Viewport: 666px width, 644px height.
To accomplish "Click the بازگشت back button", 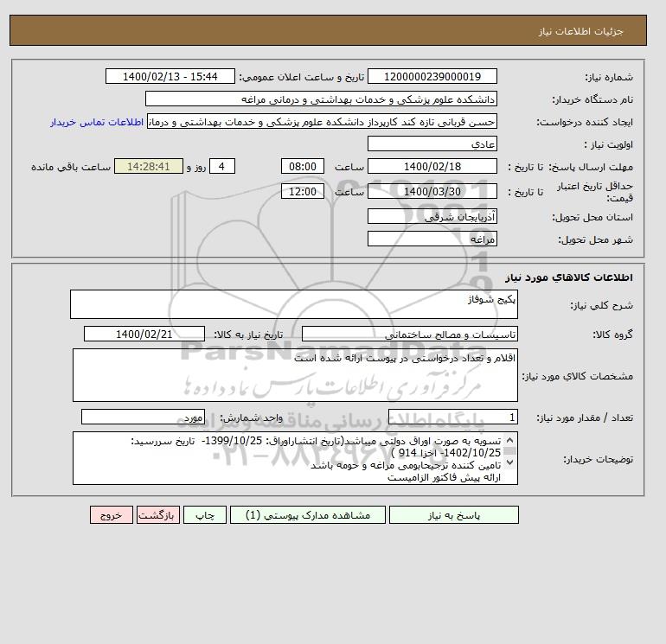I will tap(158, 515).
